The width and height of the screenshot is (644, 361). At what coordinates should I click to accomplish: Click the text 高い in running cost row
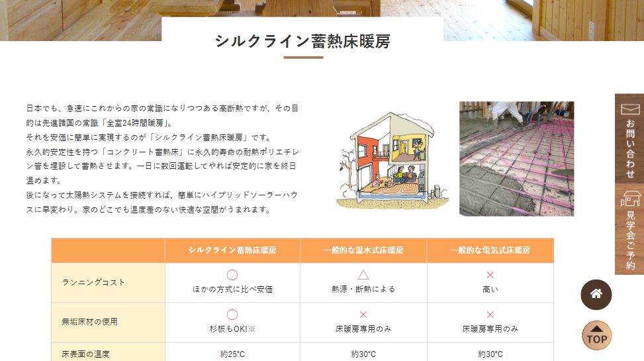490,289
